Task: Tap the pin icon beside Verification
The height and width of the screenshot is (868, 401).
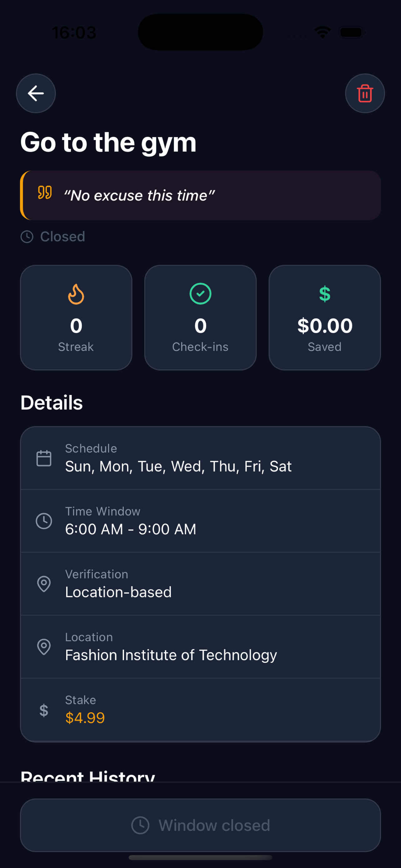Action: coord(44,584)
